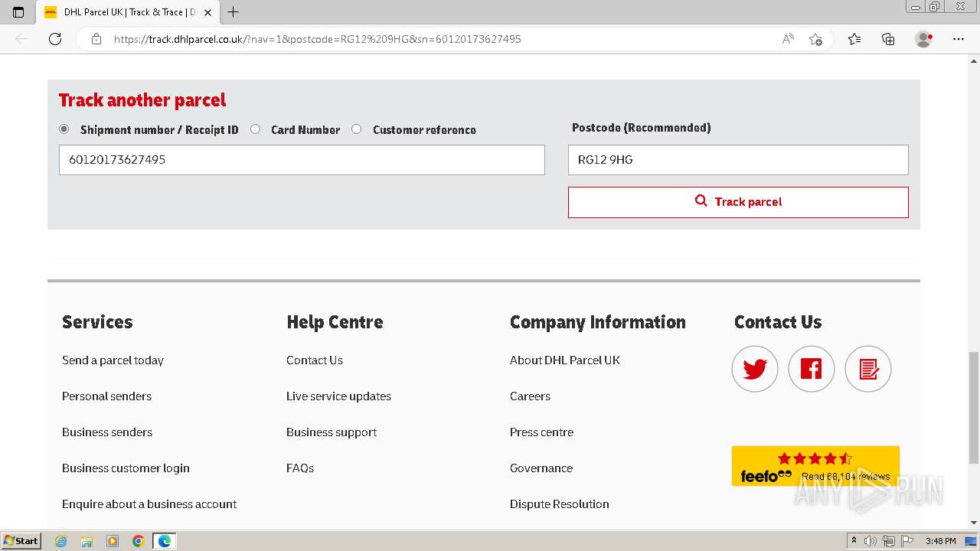This screenshot has height=551, width=980.
Task: Refresh the browser page
Action: point(55,39)
